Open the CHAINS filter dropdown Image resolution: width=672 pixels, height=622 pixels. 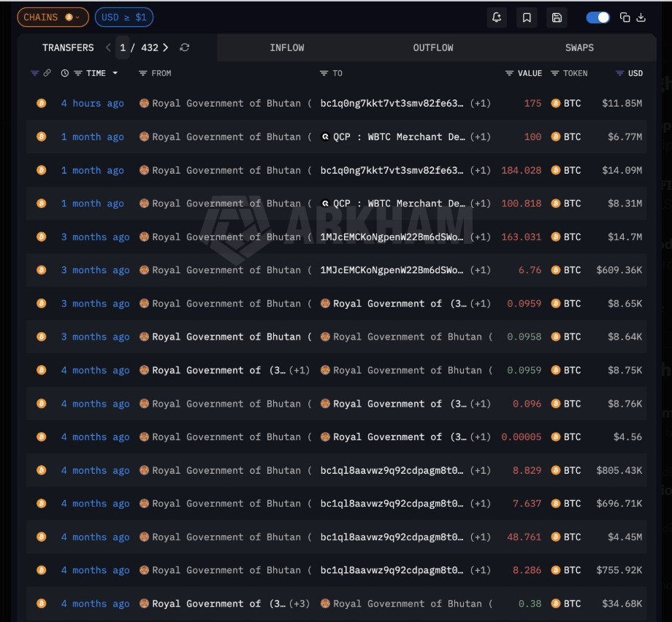point(53,17)
